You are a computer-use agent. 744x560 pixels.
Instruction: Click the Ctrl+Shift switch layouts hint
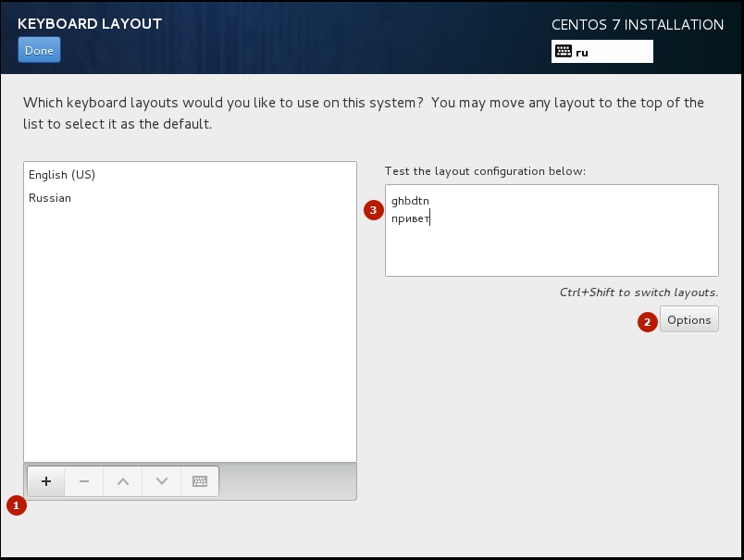639,292
